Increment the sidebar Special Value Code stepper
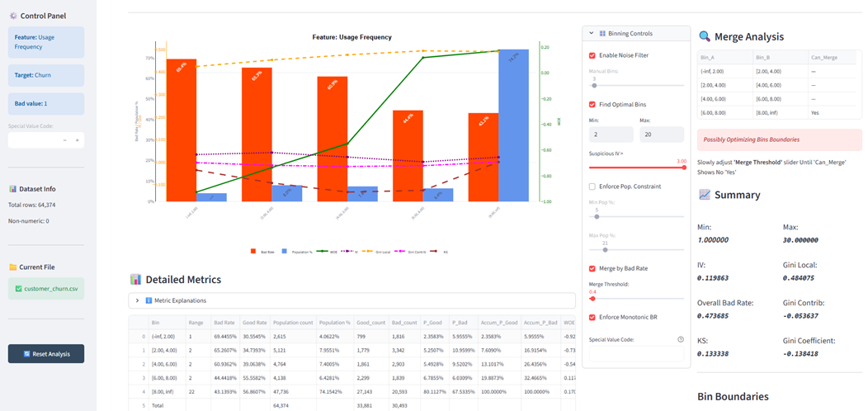The image size is (868, 411). pos(78,140)
